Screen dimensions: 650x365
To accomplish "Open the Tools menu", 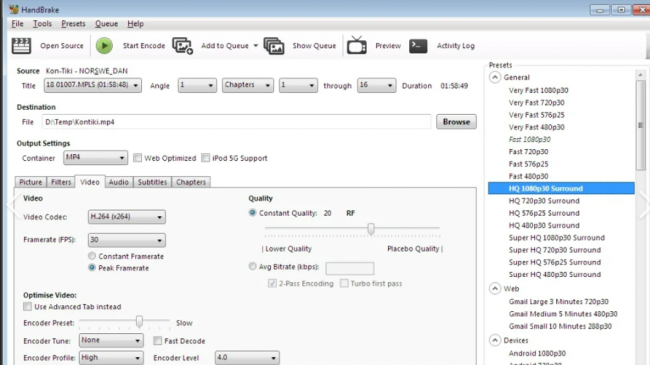I will pyautogui.click(x=42, y=24).
